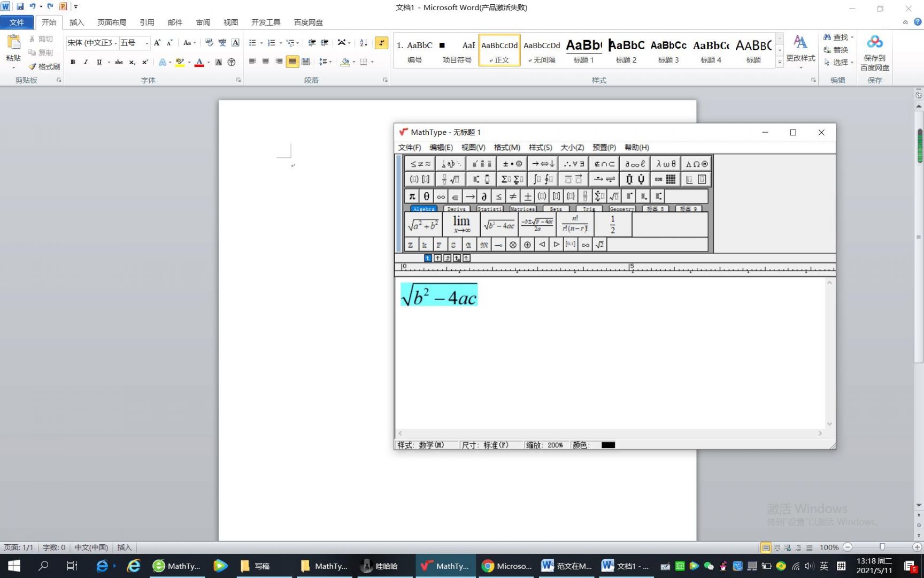The height and width of the screenshot is (578, 924).
Task: Toggle Italic formatting in Word ribbon
Action: (x=86, y=62)
